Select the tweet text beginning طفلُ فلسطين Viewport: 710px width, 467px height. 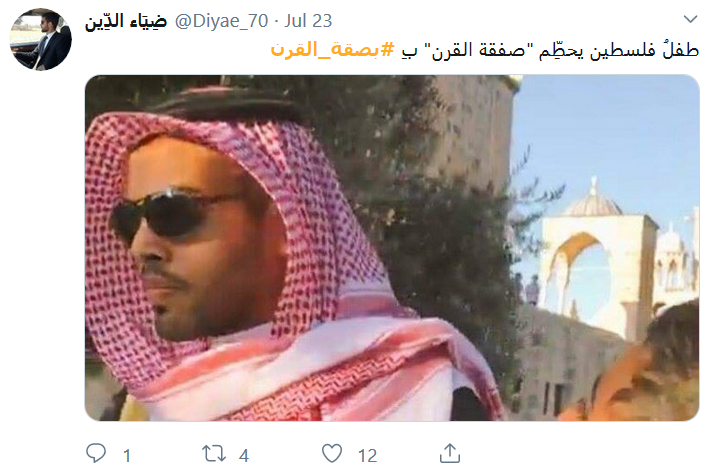click(x=485, y=50)
